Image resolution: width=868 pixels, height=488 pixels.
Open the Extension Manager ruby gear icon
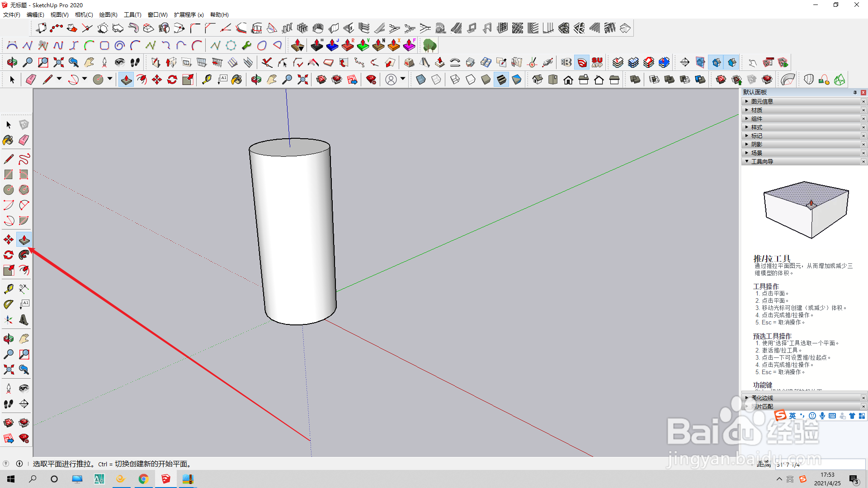(371, 80)
